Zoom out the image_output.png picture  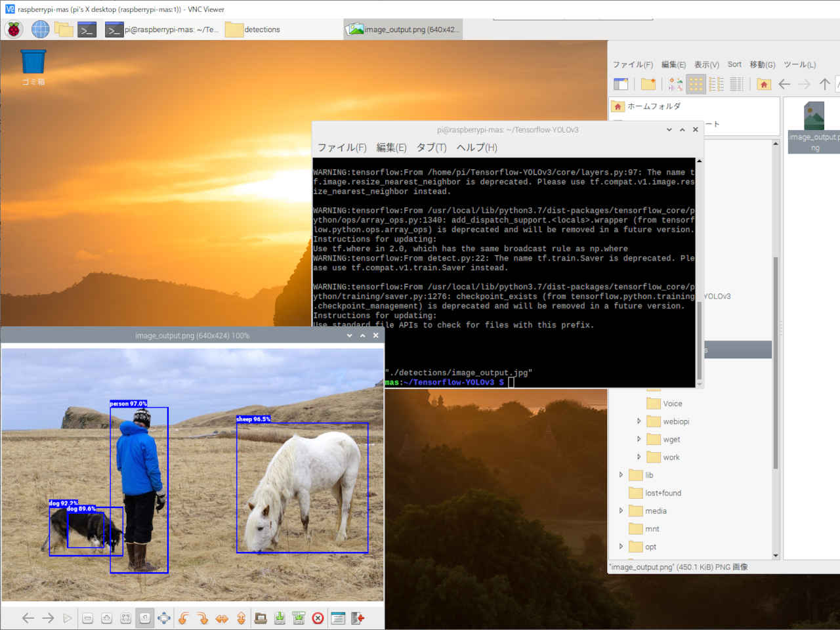88,618
